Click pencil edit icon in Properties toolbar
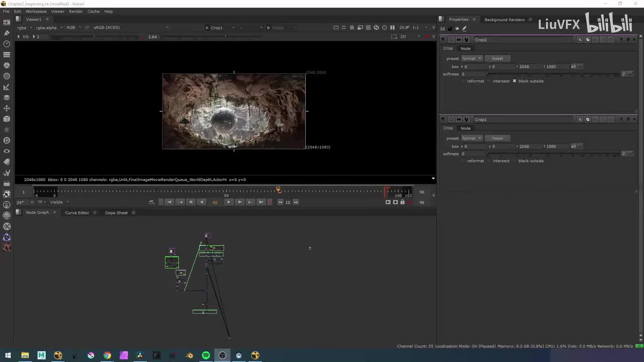Image resolution: width=644 pixels, height=362 pixels. [464, 29]
